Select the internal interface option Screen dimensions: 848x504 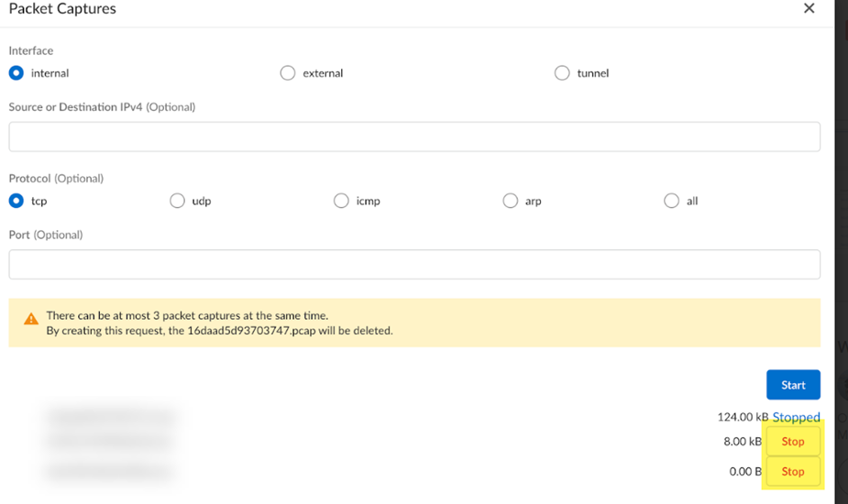click(x=17, y=73)
